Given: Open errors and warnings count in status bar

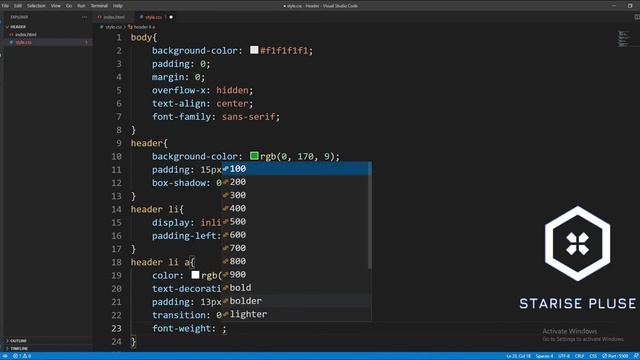Looking at the screenshot, I should pyautogui.click(x=22, y=356).
